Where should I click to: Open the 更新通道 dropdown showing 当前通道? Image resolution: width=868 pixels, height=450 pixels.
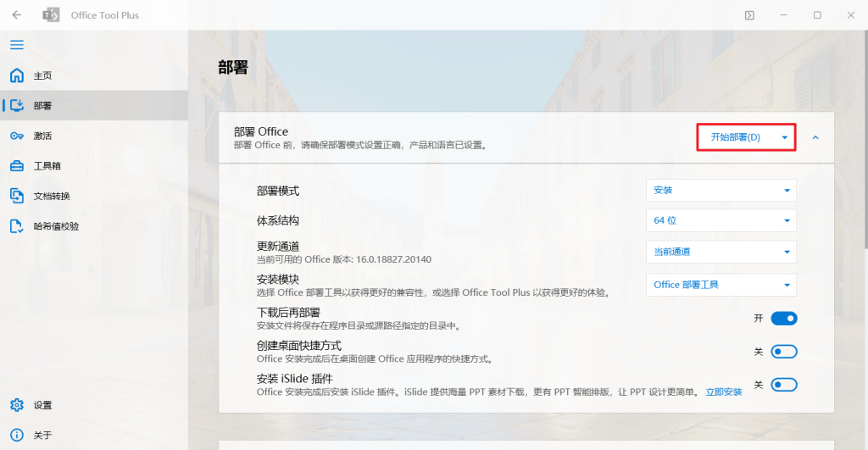721,252
